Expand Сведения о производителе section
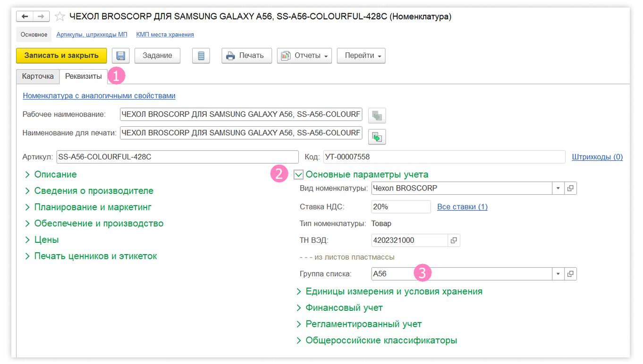643x364 pixels. (89, 191)
